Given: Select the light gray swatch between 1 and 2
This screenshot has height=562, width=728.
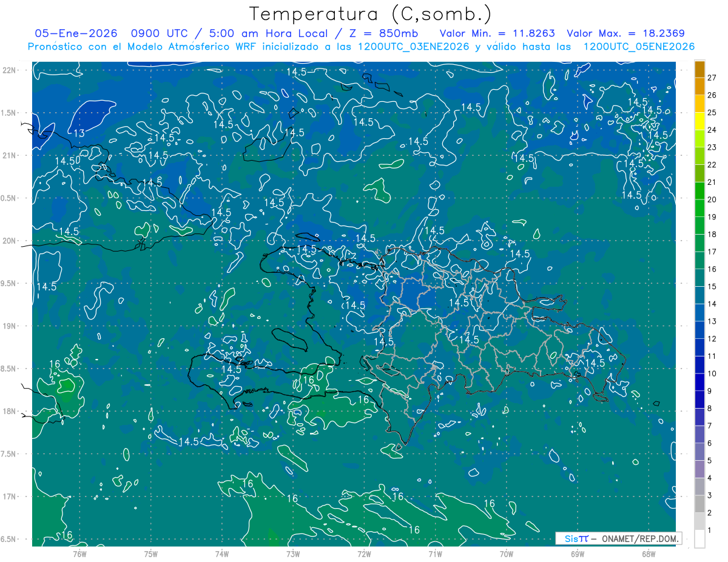Looking at the screenshot, I should pyautogui.click(x=699, y=521).
